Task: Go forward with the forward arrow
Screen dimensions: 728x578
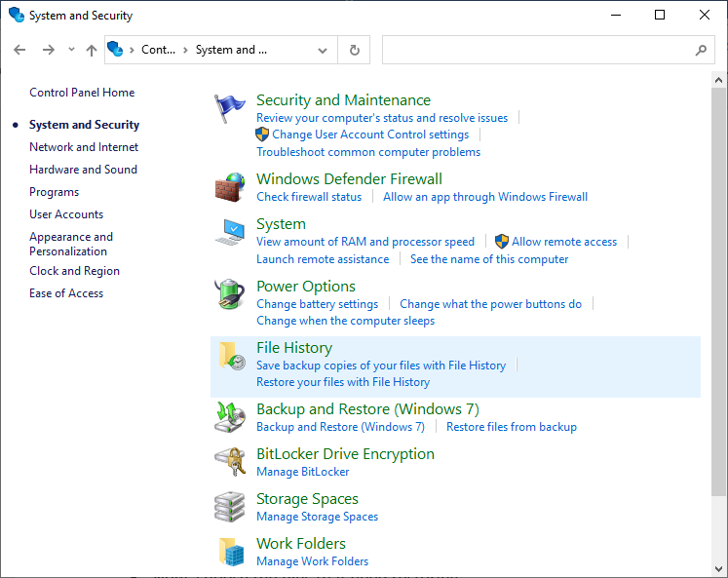Action: tap(49, 50)
